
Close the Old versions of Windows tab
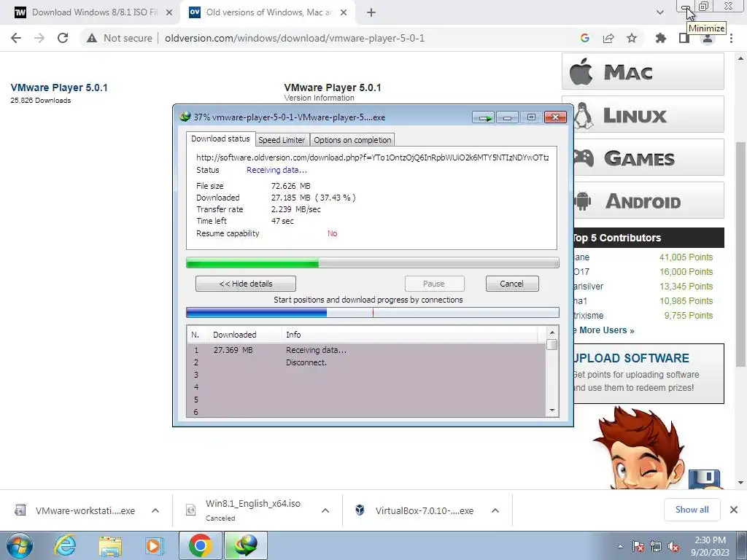click(x=344, y=12)
